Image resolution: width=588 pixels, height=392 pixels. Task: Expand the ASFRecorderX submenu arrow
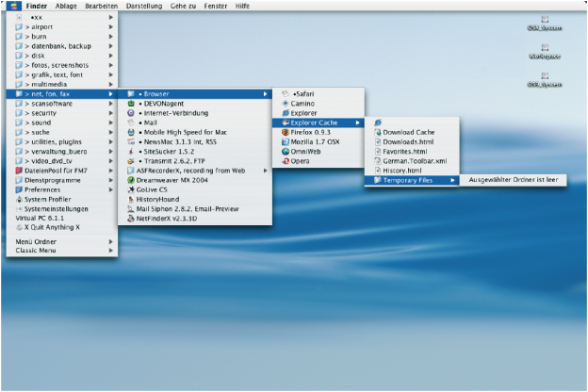coord(265,171)
